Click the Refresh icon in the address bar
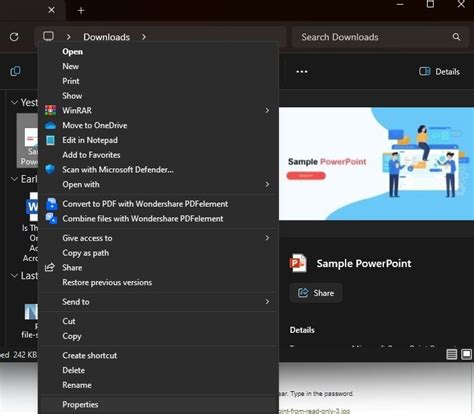Viewport: 474px width, 414px height. tap(14, 37)
